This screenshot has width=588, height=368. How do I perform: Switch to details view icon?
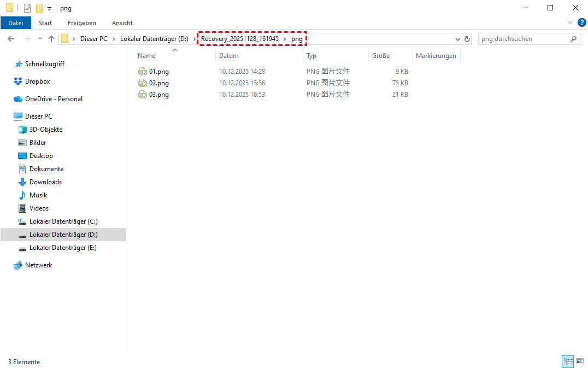coord(568,361)
